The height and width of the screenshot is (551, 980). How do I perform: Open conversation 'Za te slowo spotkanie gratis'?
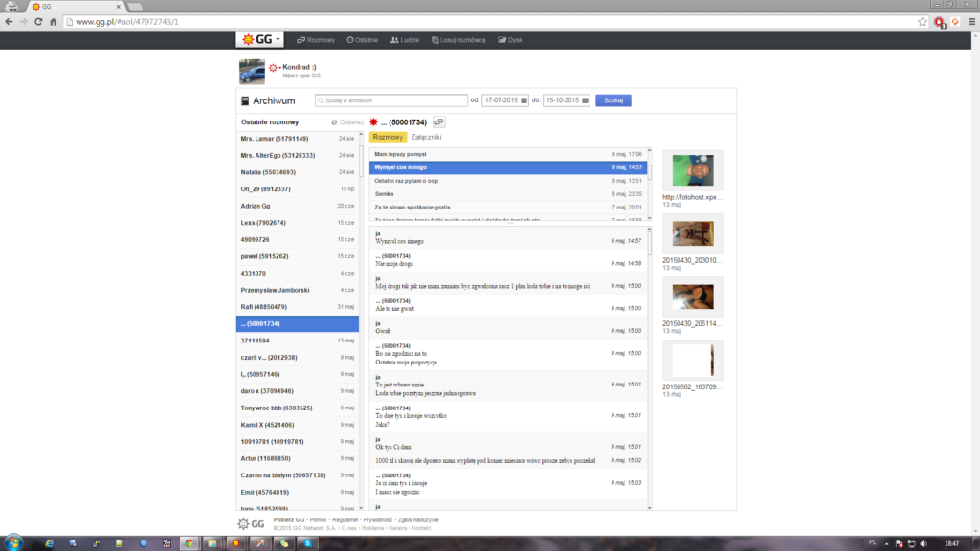pos(507,208)
